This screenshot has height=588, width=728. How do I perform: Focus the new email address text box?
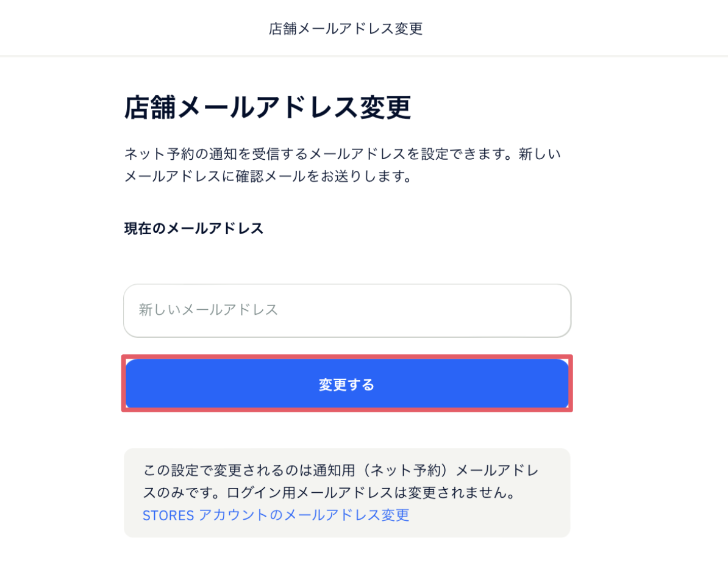347,310
